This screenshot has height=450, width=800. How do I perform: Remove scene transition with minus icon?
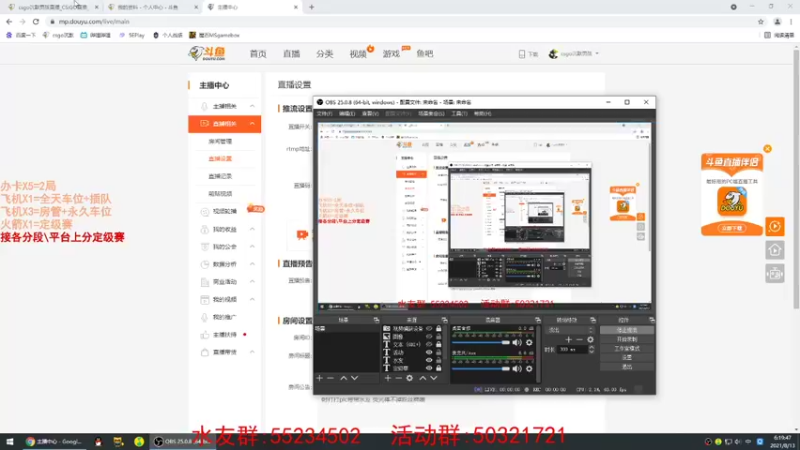tap(579, 339)
